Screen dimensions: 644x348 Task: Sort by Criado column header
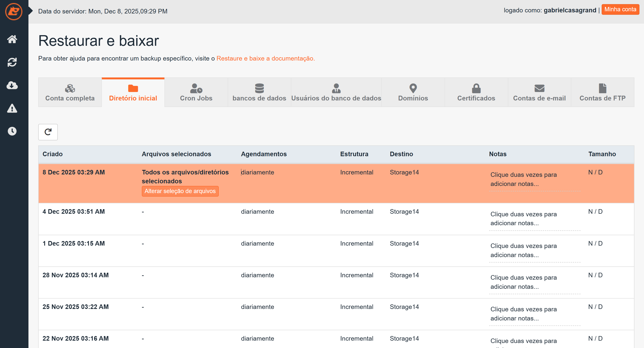[53, 154]
